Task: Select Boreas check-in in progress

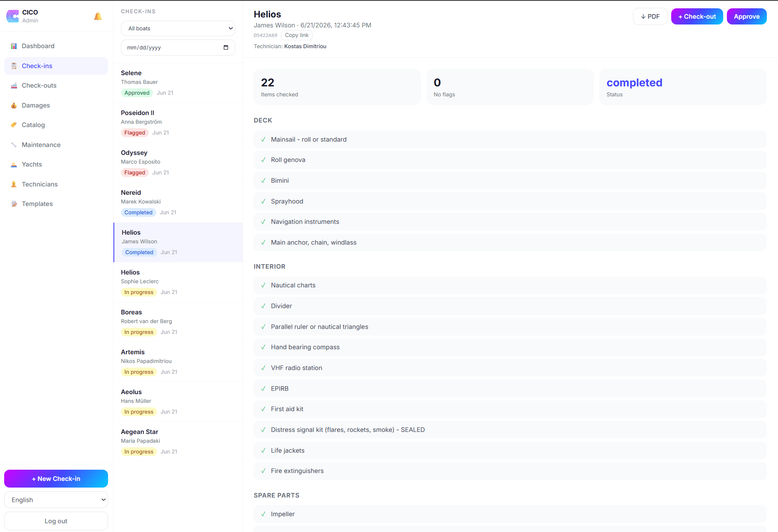Action: pos(178,322)
